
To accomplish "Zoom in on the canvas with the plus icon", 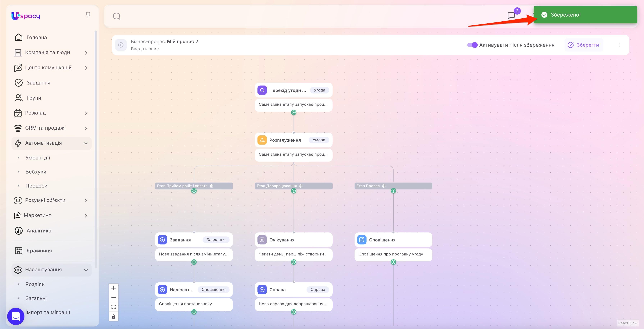I will (113, 288).
